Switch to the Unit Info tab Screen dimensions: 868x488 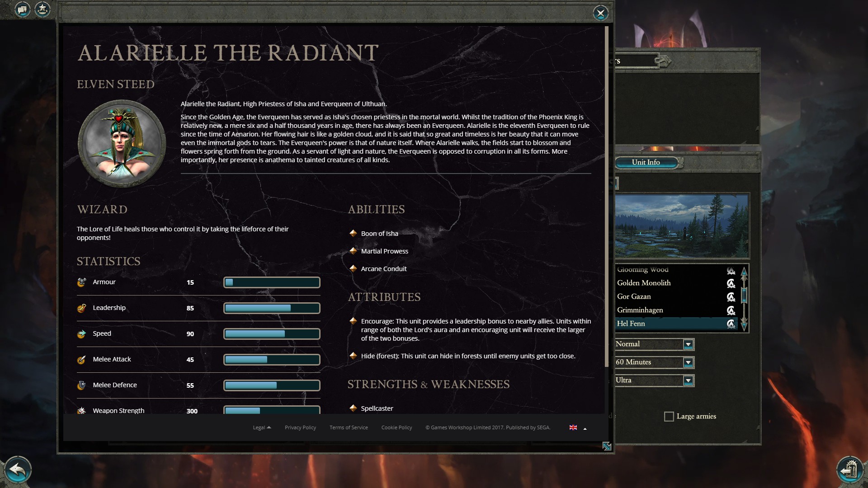point(646,162)
